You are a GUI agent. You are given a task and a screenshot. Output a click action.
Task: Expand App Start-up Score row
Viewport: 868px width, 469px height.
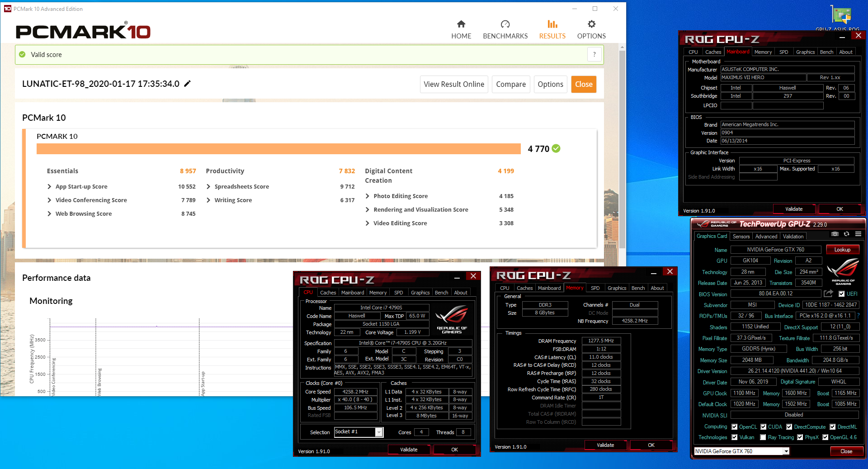49,186
